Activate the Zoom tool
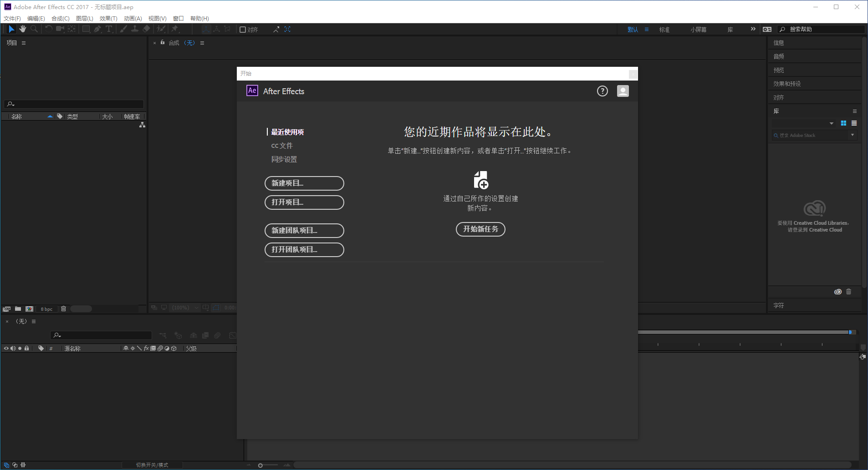868x470 pixels. tap(35, 29)
